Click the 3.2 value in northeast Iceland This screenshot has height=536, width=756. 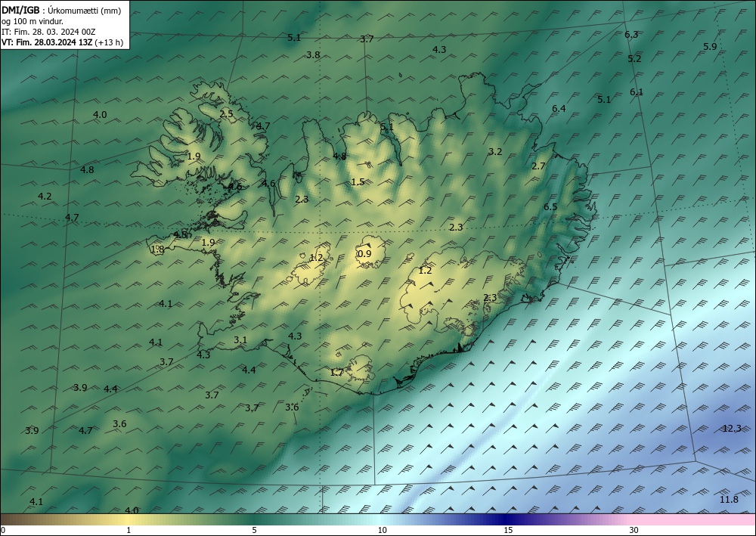(x=496, y=152)
